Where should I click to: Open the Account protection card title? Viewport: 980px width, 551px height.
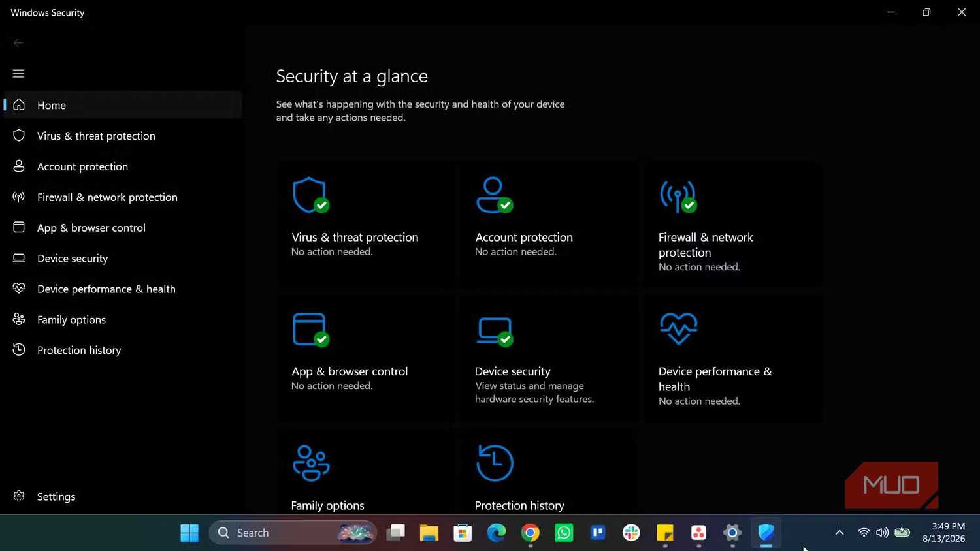tap(524, 238)
